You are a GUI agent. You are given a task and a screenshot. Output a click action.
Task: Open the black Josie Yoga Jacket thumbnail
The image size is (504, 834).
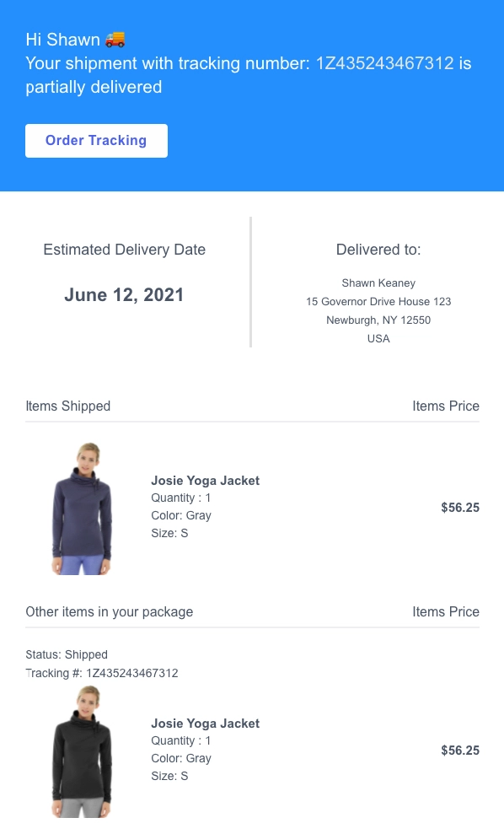click(82, 751)
